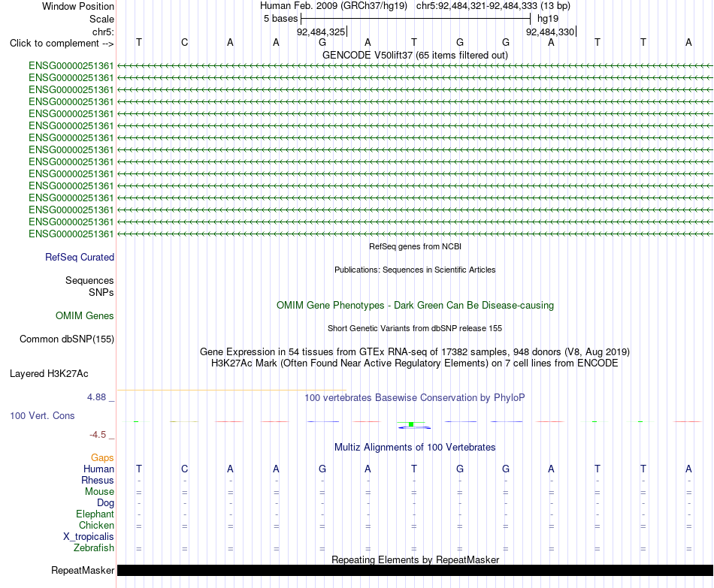Click the bright green PhyloP conservation bar
The height and width of the screenshot is (588, 714).
click(410, 424)
